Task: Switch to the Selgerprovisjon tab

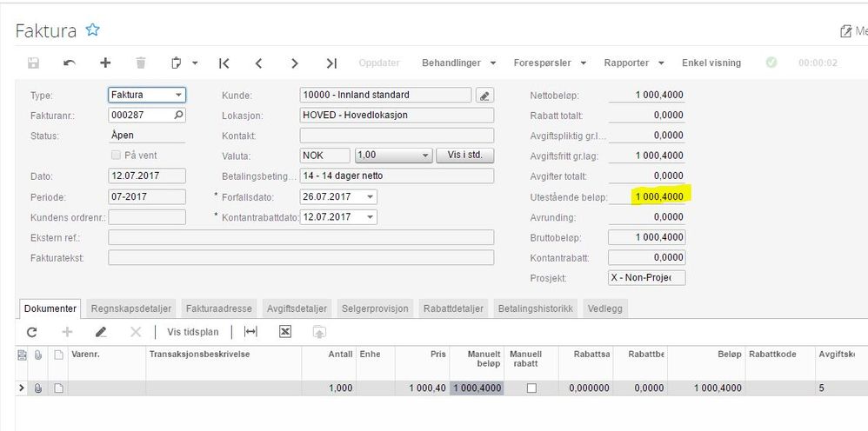Action: click(x=376, y=308)
